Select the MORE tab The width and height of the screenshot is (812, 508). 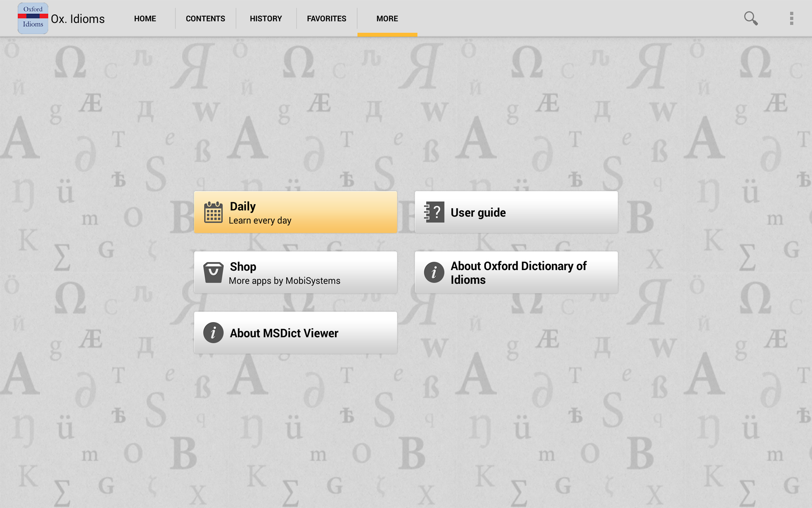387,19
